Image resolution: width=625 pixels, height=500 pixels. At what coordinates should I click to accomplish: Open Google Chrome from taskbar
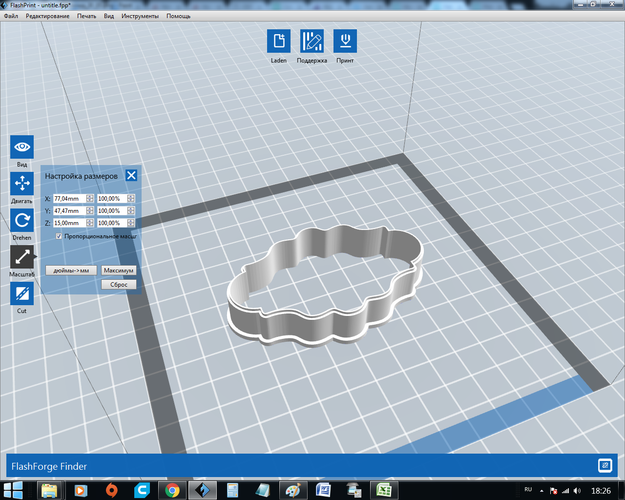click(172, 490)
